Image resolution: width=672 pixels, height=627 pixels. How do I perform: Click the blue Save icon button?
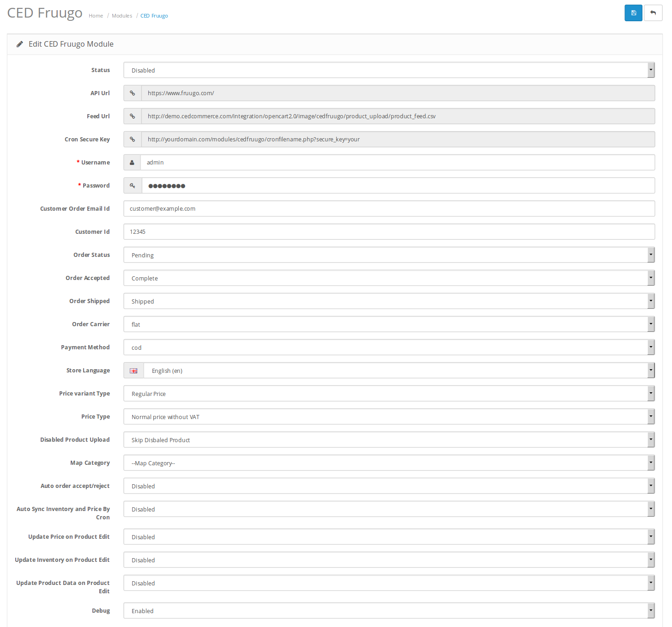(633, 13)
